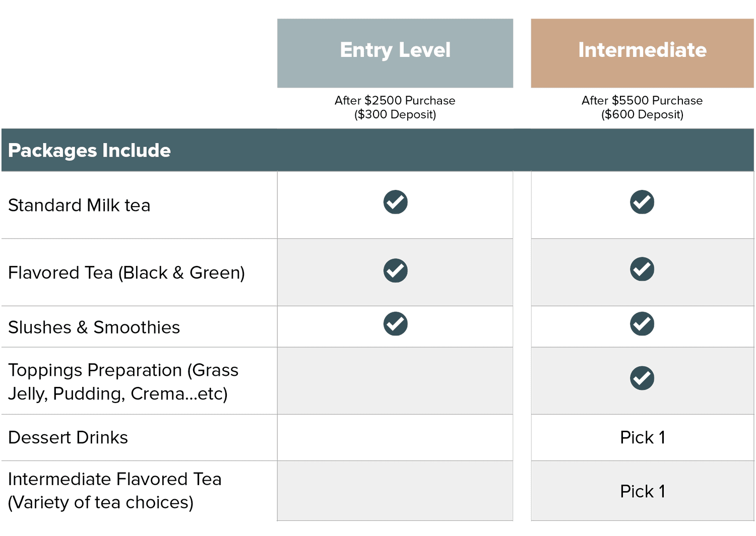The width and height of the screenshot is (756, 536).
Task: Click Intermediate checkmark for Slushes & Smoothies
Action: 642,324
